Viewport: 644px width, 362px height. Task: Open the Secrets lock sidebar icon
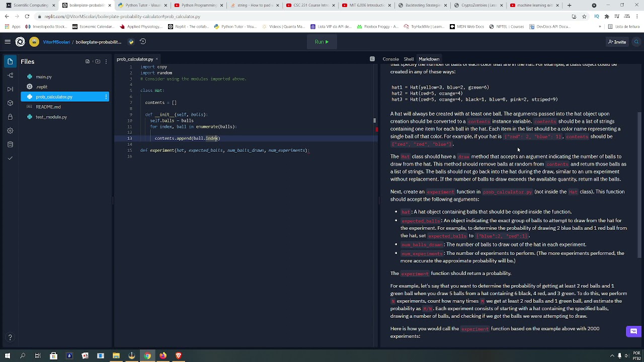(10, 117)
